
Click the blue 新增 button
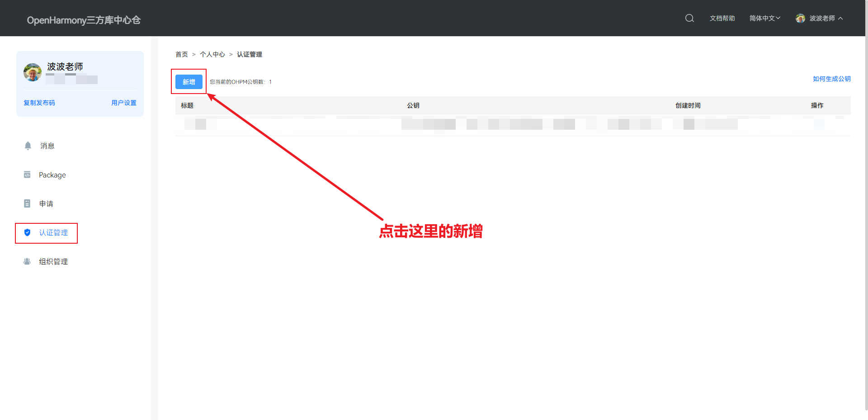189,82
